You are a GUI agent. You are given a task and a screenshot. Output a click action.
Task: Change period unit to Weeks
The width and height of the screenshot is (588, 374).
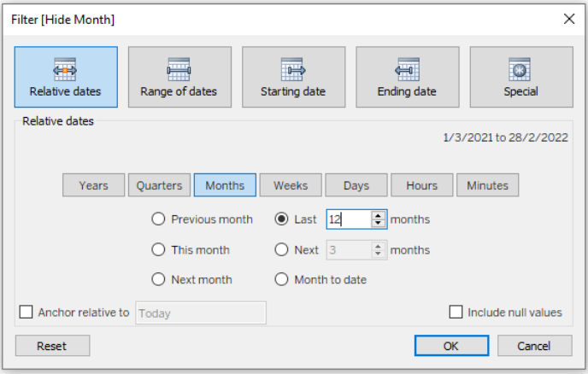(291, 185)
